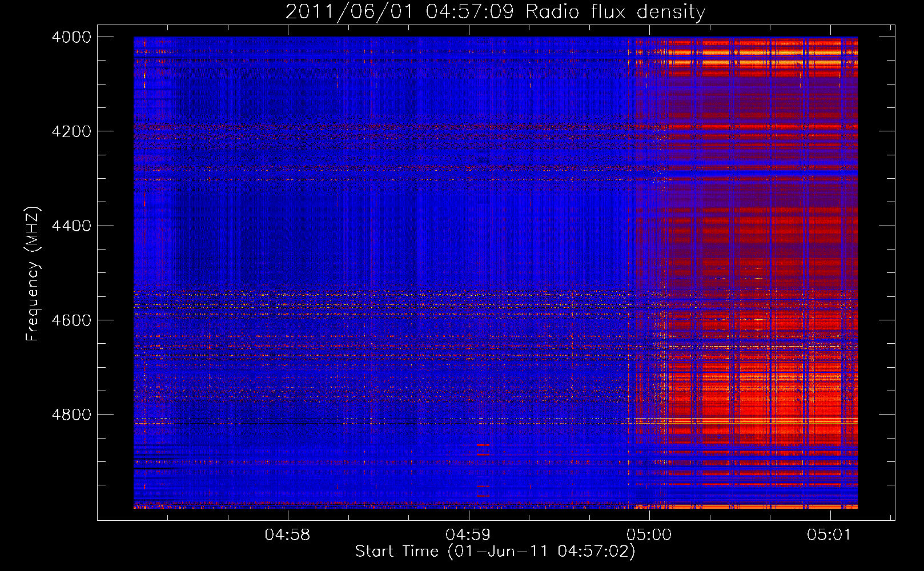Click the 04:58 time tick label
This screenshot has height=571, width=924.
click(x=287, y=535)
